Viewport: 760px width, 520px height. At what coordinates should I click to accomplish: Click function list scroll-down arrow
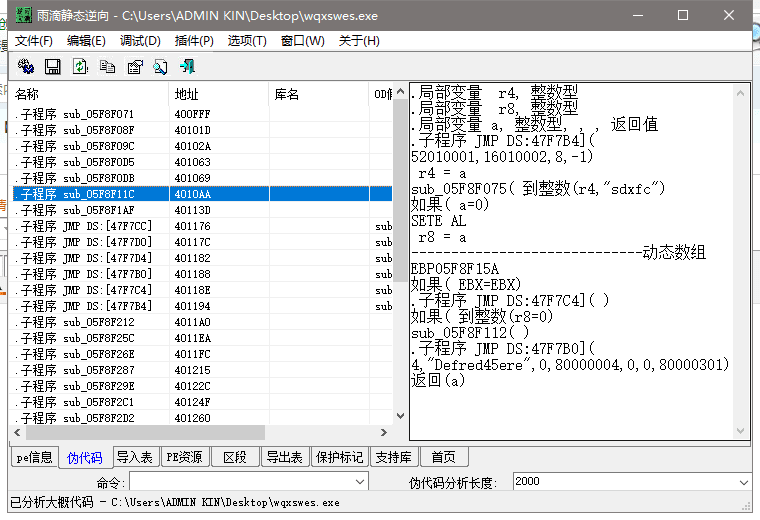[400, 416]
